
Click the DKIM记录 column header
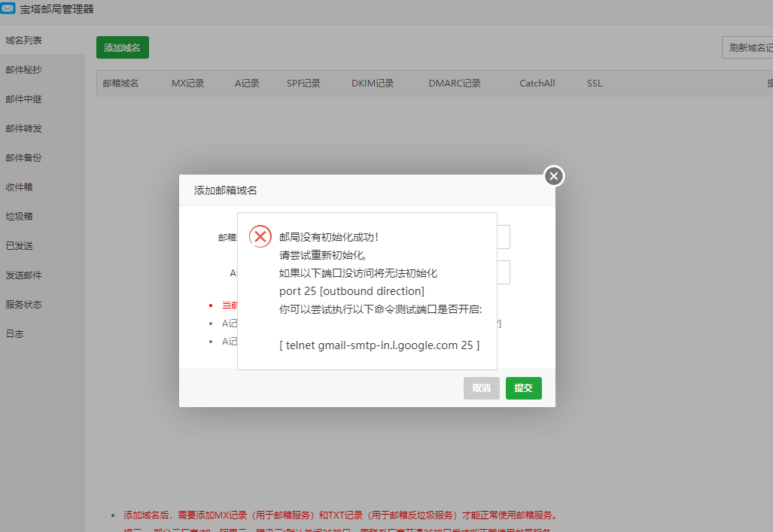point(373,84)
